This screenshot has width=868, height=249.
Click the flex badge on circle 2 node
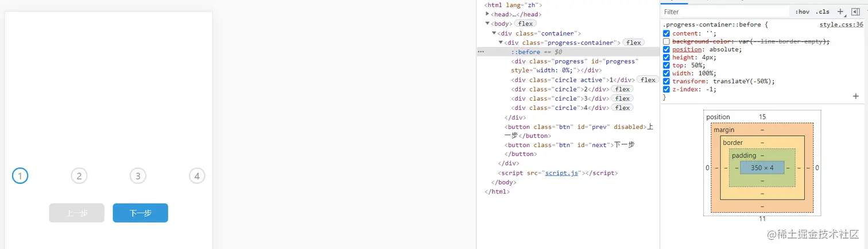point(622,89)
